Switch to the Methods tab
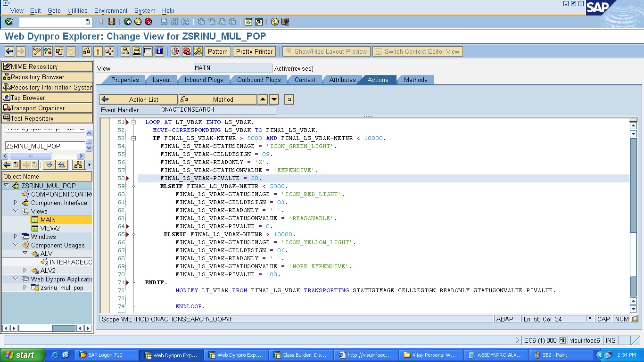 click(x=415, y=80)
